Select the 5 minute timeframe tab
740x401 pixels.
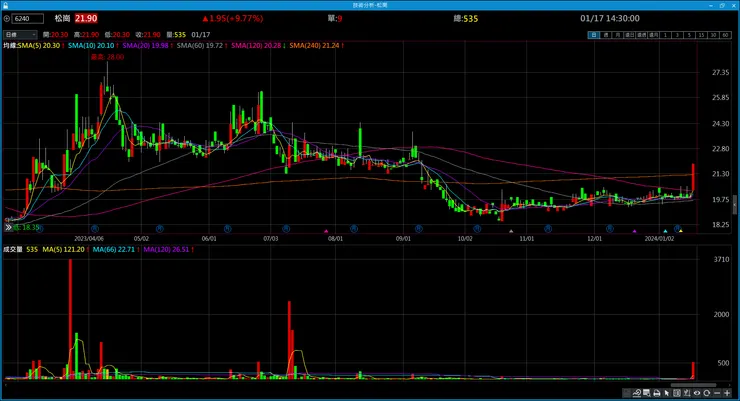point(690,35)
